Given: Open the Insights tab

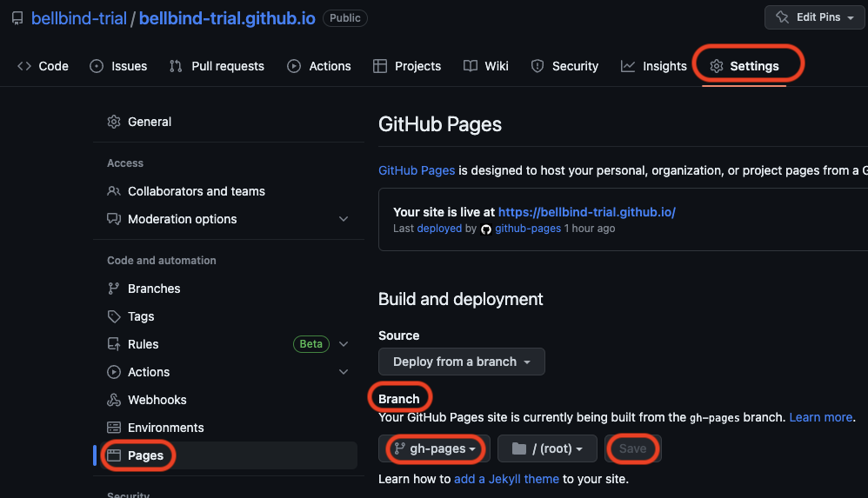Looking at the screenshot, I should (x=654, y=66).
